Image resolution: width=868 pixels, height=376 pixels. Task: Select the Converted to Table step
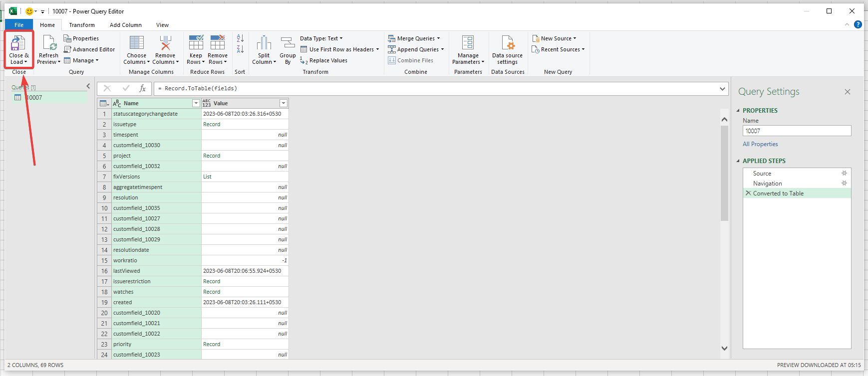tap(797, 193)
